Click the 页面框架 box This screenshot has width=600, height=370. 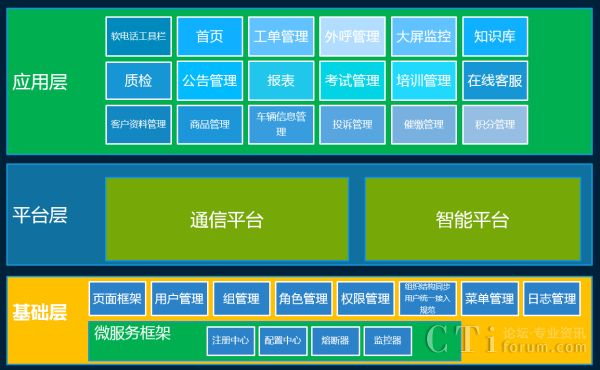[117, 299]
